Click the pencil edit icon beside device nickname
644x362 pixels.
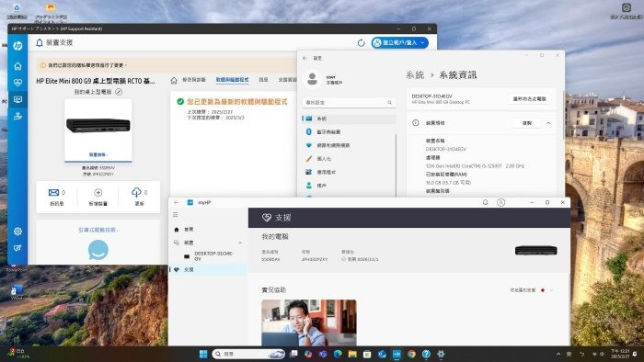(119, 92)
